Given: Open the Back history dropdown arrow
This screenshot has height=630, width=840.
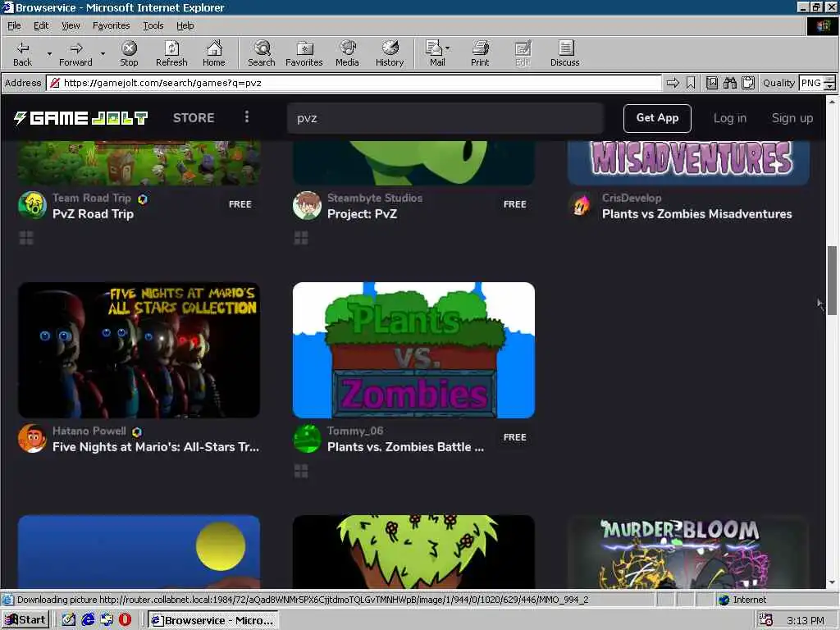Looking at the screenshot, I should click(x=49, y=53).
